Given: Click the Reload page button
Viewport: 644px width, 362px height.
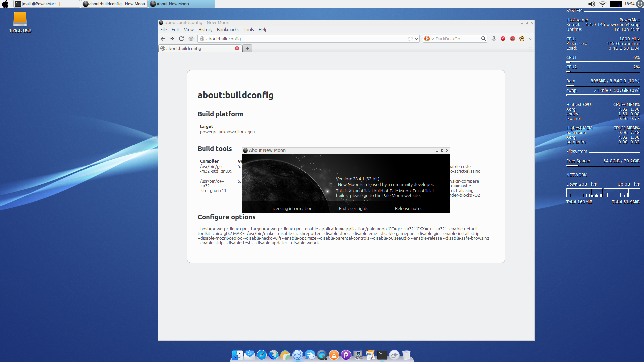Looking at the screenshot, I should (x=181, y=39).
